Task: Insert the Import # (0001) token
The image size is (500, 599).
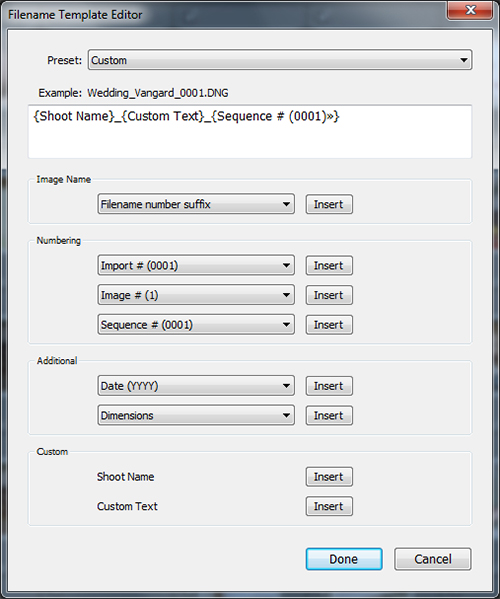Action: (x=329, y=266)
